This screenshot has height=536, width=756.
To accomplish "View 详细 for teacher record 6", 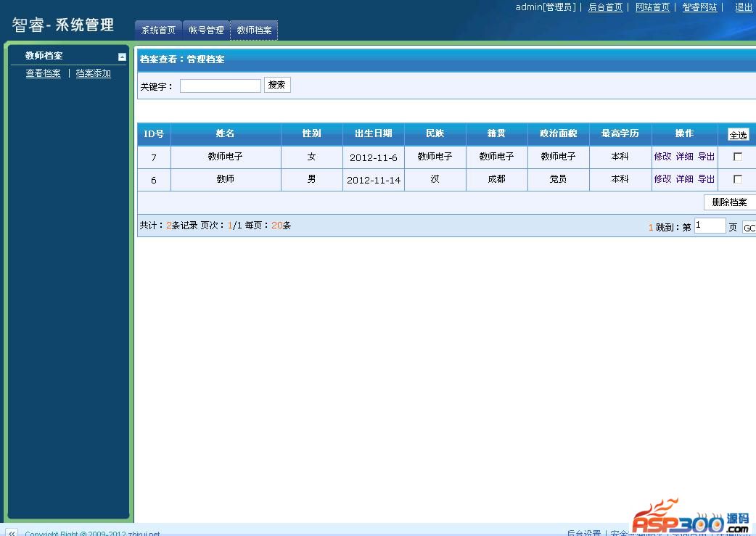I will (x=684, y=179).
